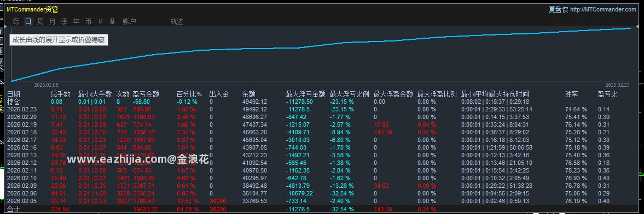Click the -10679.22 floating loss value
The image size is (644, 214).
(x=299, y=193)
